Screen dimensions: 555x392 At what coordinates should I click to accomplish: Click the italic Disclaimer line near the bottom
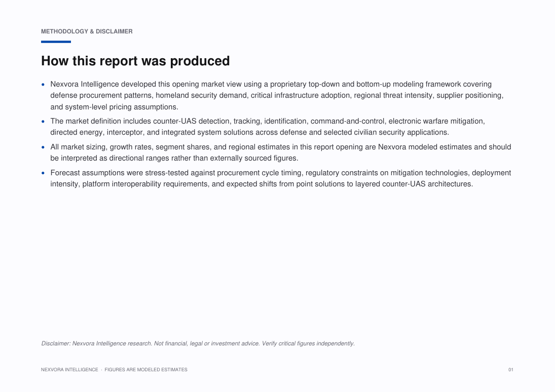point(198,343)
